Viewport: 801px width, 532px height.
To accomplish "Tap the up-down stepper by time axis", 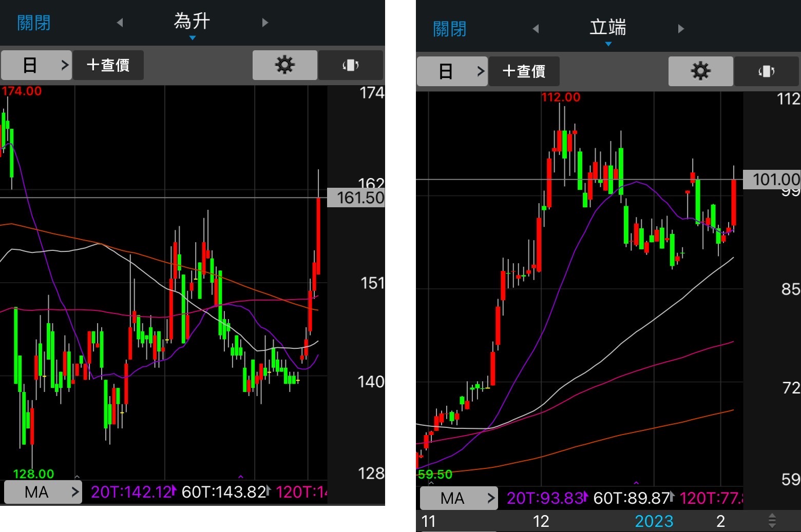I will coord(772,521).
